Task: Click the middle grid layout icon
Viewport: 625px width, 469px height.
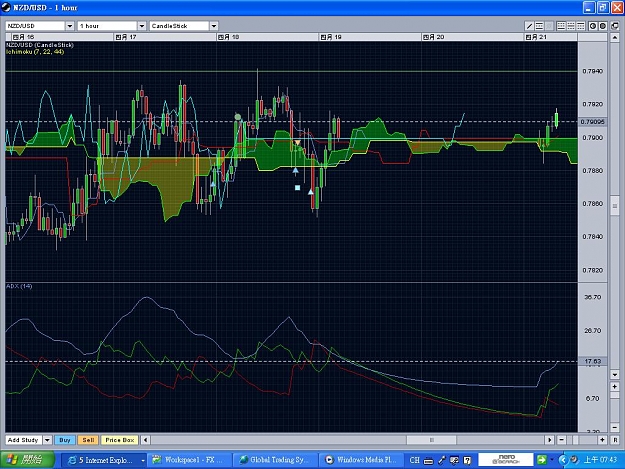Action: pyautogui.click(x=571, y=26)
